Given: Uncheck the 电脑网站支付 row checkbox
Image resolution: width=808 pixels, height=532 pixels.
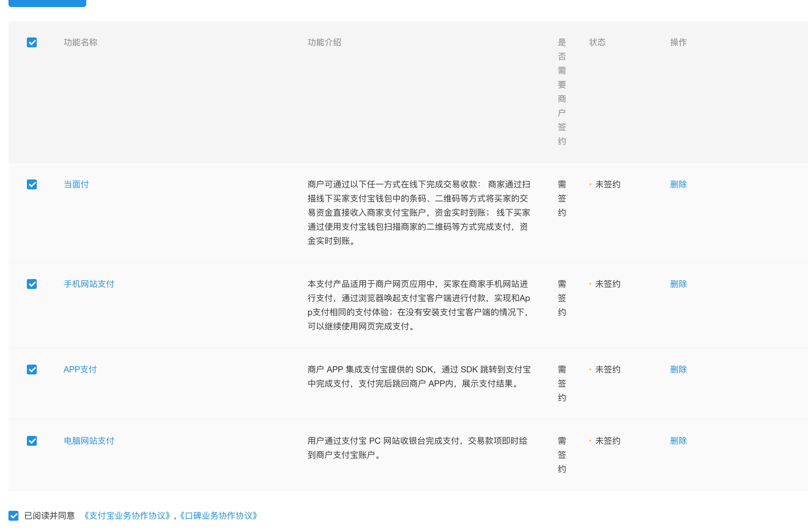Looking at the screenshot, I should click(31, 441).
